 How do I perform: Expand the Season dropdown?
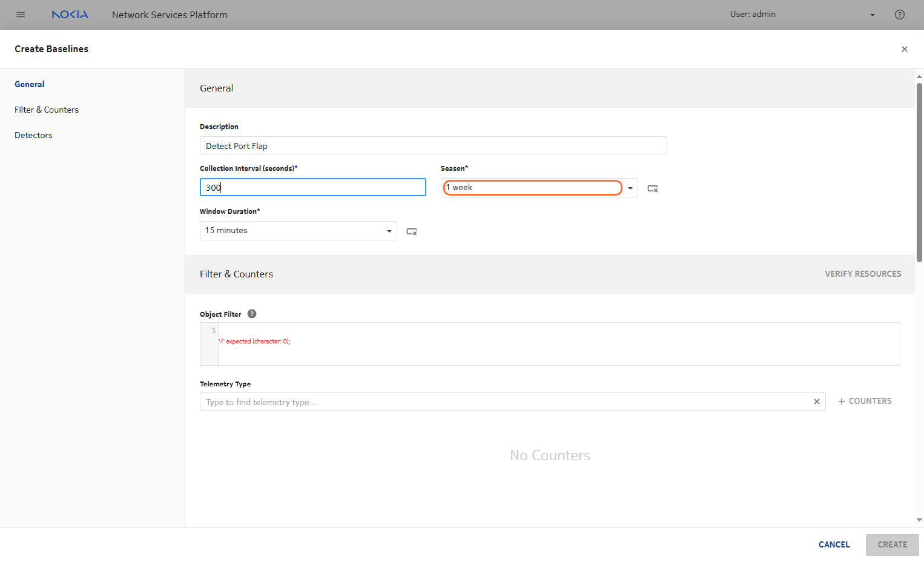click(x=630, y=188)
